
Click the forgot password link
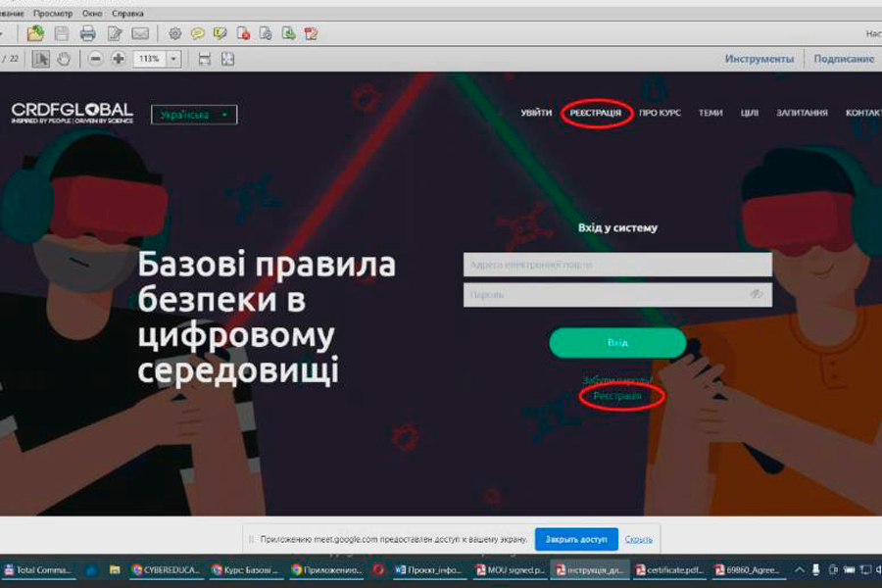[617, 380]
